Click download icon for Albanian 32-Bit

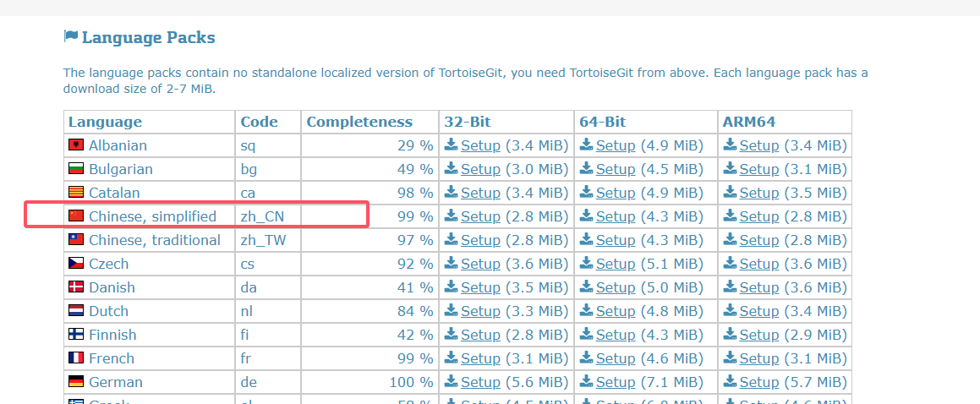click(452, 145)
